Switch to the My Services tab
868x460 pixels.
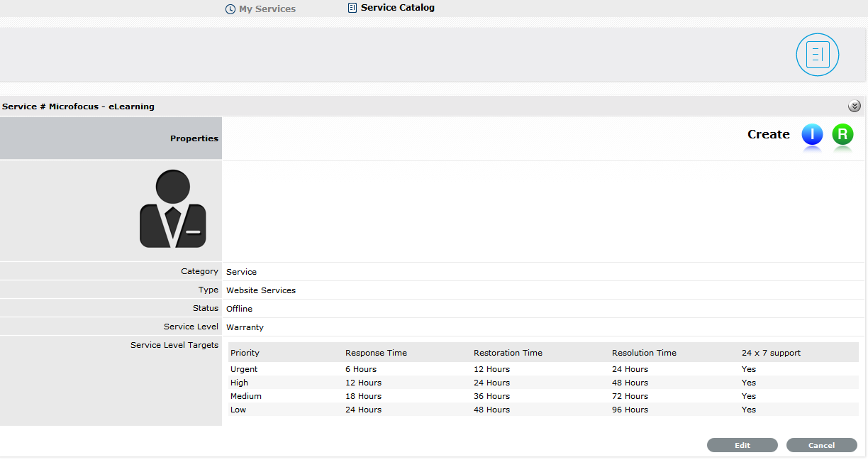(x=267, y=9)
